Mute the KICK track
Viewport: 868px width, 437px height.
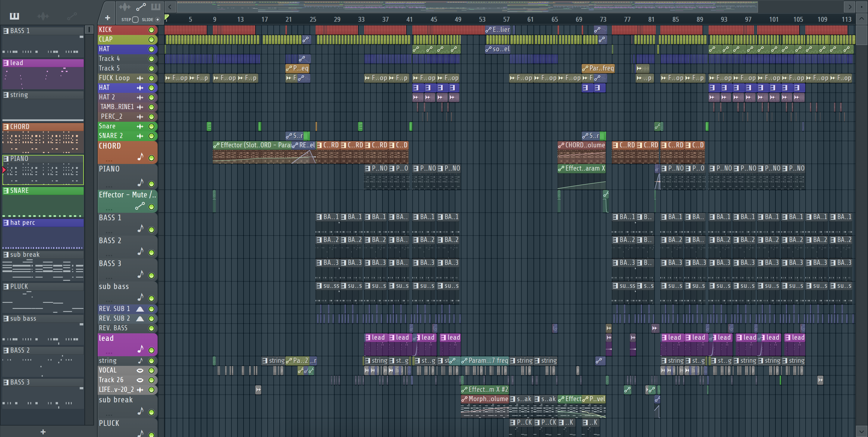tap(151, 30)
